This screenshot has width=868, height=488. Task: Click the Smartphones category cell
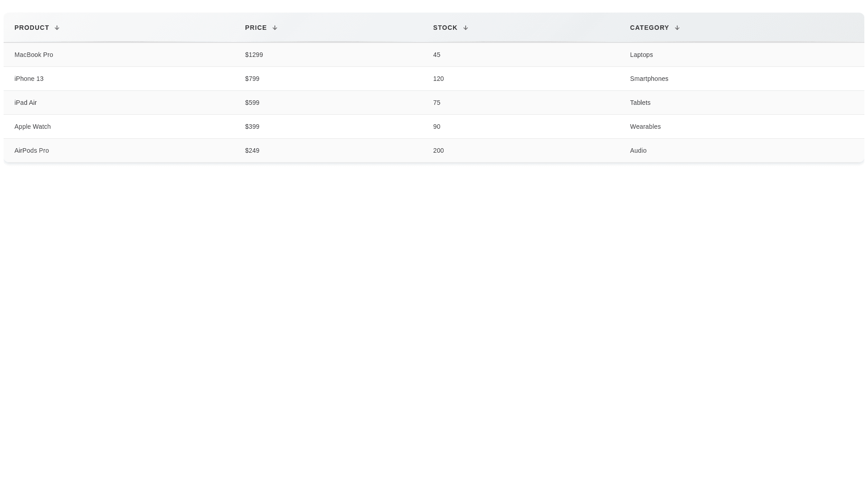[649, 79]
